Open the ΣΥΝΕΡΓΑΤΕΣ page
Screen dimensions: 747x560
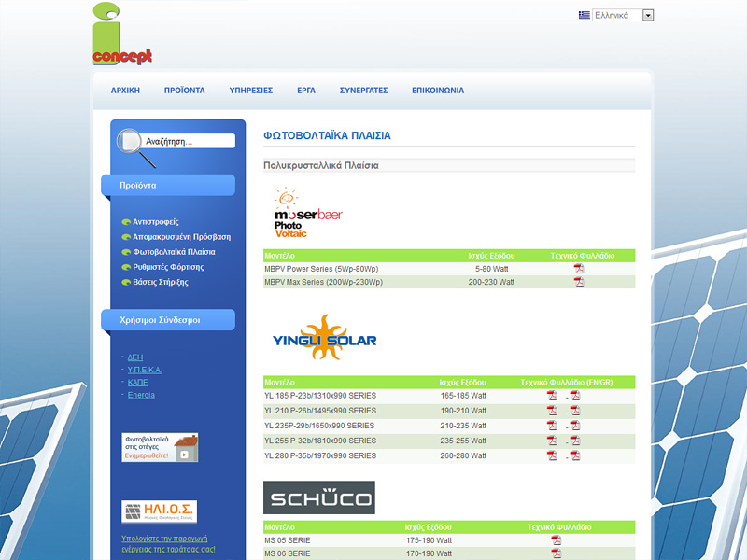[363, 91]
